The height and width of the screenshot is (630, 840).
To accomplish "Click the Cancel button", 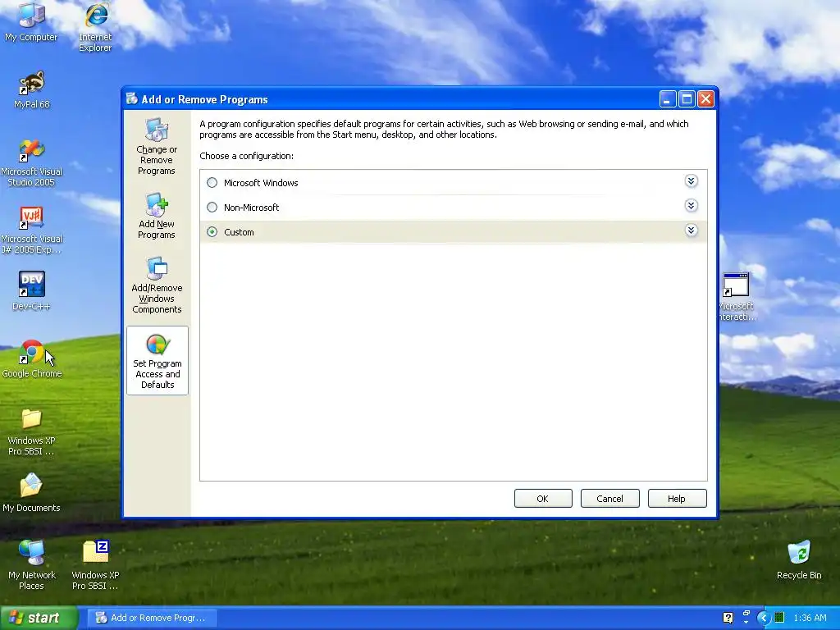I will pyautogui.click(x=609, y=498).
